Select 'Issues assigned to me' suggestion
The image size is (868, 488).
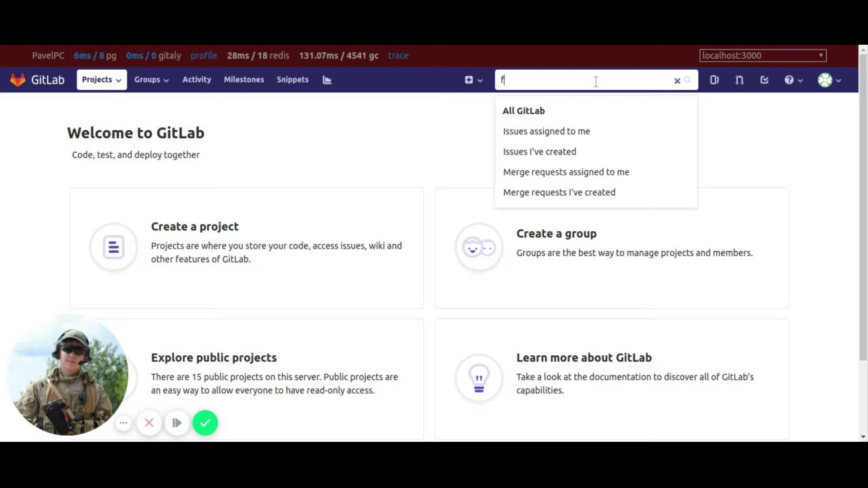(x=595, y=131)
